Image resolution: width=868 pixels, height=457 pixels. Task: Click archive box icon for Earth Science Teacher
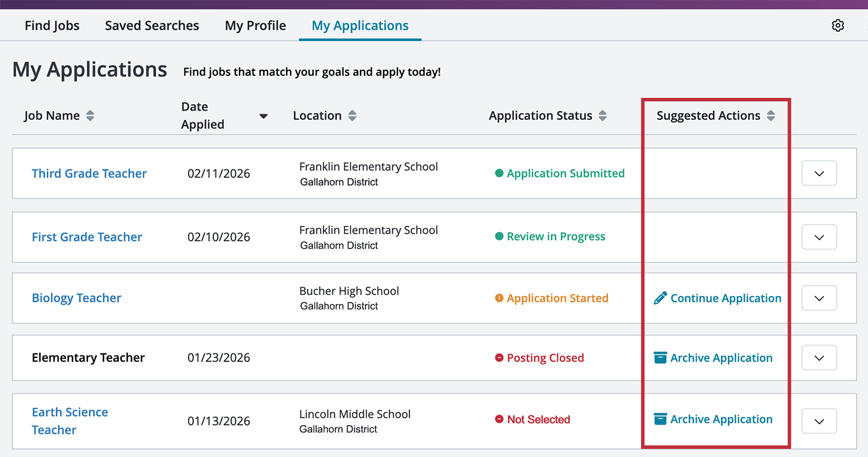click(660, 419)
